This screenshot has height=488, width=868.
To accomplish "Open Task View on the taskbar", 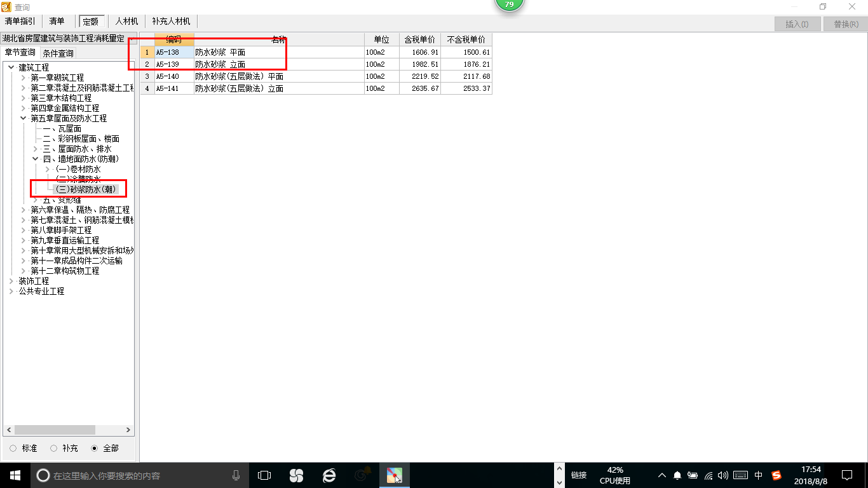I will point(264,475).
